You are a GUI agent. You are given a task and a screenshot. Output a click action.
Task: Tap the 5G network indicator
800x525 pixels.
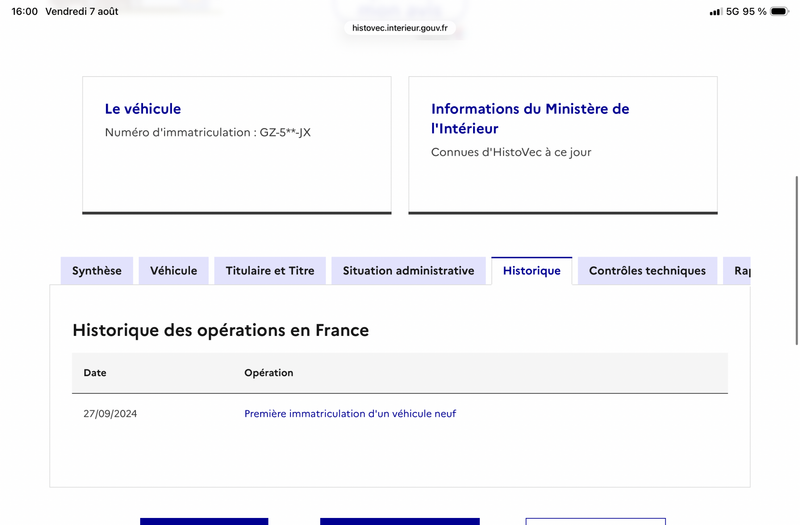pyautogui.click(x=733, y=11)
